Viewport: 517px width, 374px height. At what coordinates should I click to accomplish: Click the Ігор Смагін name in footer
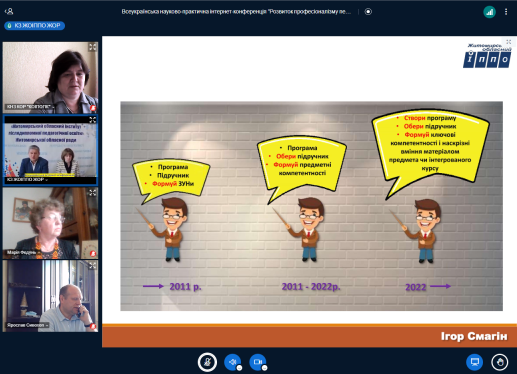point(474,336)
